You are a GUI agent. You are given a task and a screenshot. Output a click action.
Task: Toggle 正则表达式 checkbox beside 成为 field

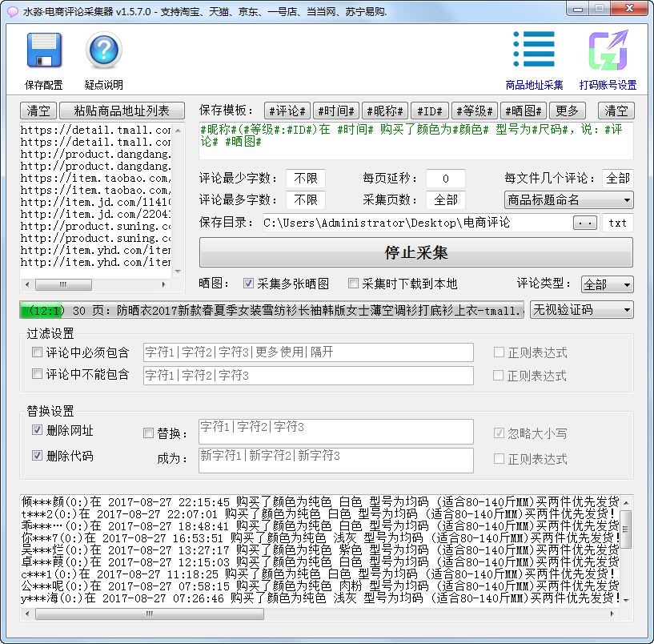[499, 459]
